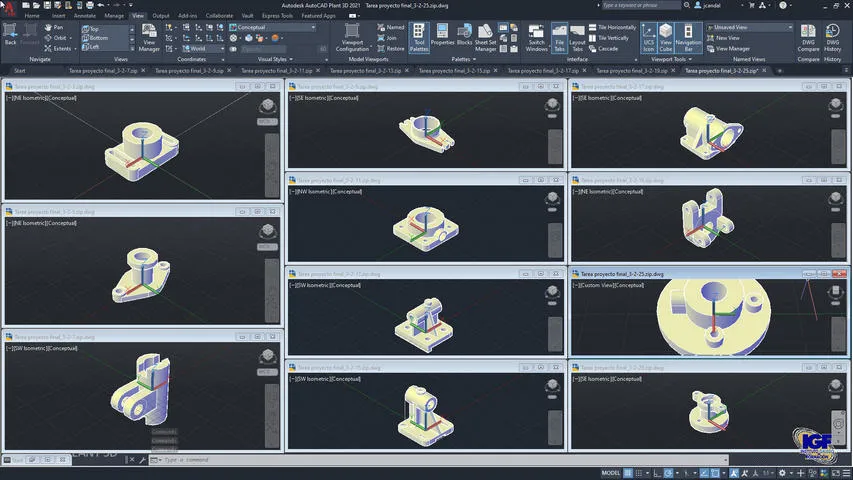
Task: Toggle File Tabs display
Action: point(559,38)
